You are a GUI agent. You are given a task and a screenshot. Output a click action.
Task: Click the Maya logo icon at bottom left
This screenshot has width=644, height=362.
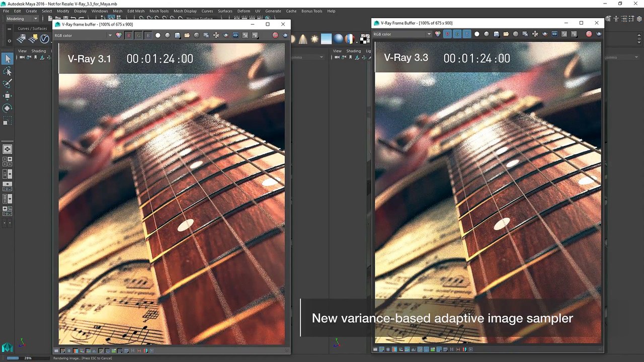pyautogui.click(x=7, y=347)
